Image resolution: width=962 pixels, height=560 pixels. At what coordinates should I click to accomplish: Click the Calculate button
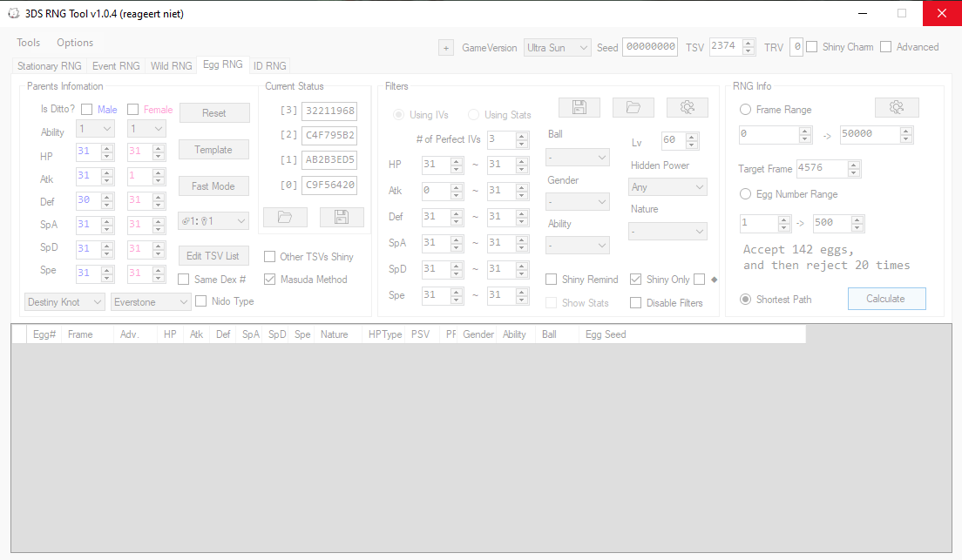[x=885, y=299]
